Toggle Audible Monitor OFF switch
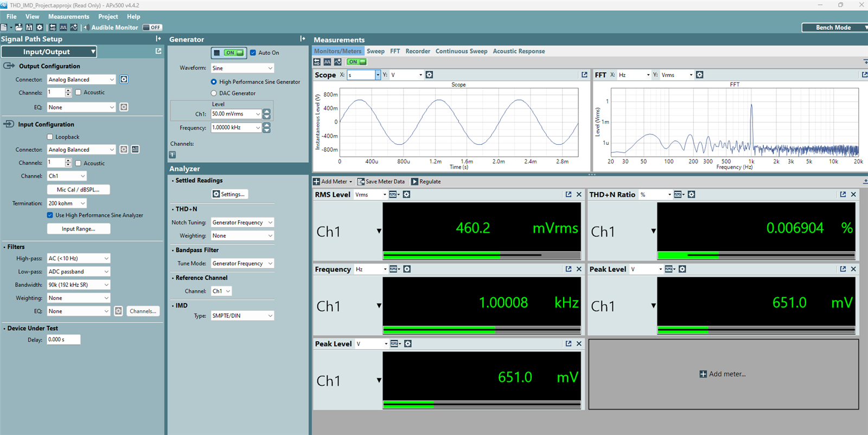 point(152,27)
